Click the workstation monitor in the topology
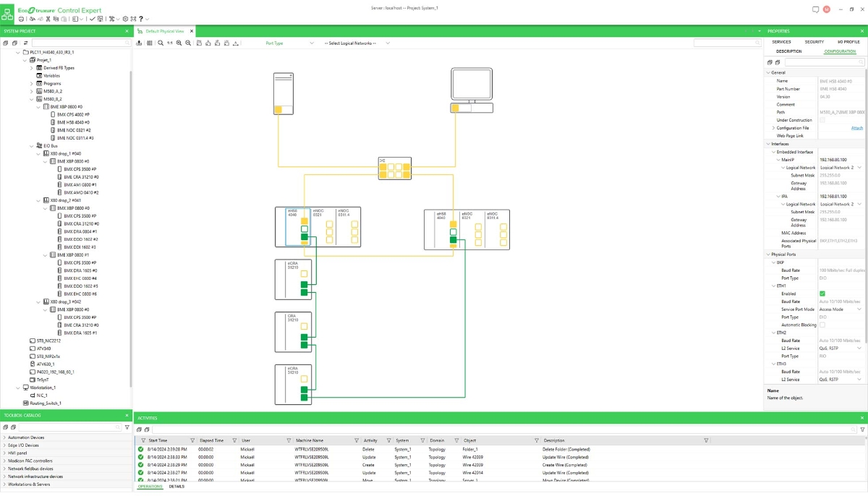The width and height of the screenshot is (868, 496). pos(472,90)
